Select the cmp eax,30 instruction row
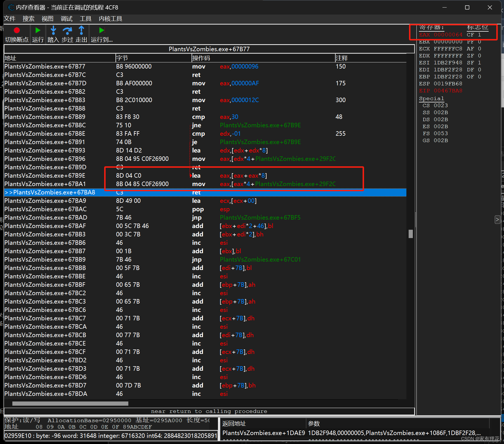Viewport: 504px width, 444px height. pos(205,117)
